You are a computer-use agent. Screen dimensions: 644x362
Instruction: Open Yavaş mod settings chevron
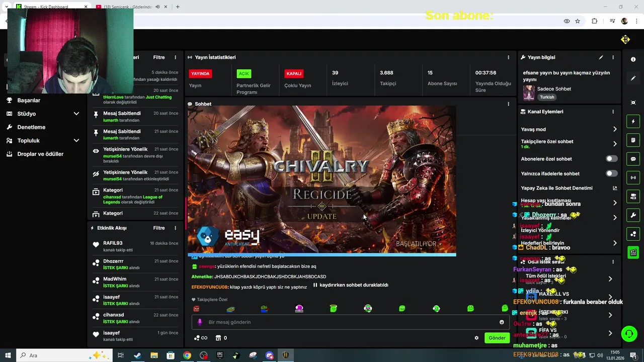tap(615, 129)
